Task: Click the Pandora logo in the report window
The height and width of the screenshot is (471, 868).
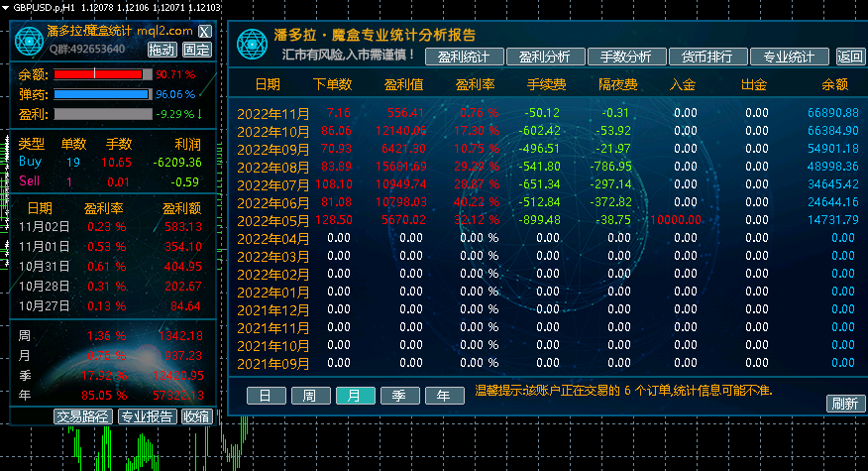Action: pos(252,45)
